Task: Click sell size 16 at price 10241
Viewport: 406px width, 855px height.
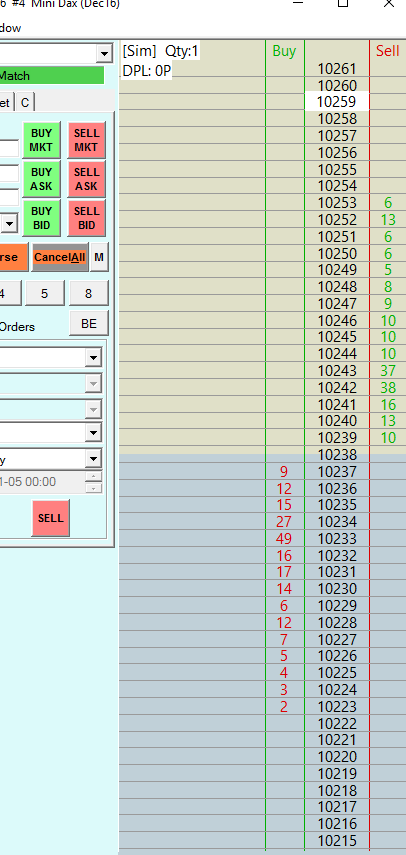Action: [x=388, y=405]
